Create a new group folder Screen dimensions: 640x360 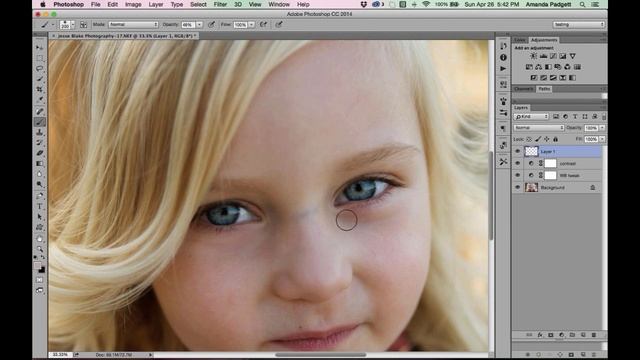pyautogui.click(x=572, y=335)
